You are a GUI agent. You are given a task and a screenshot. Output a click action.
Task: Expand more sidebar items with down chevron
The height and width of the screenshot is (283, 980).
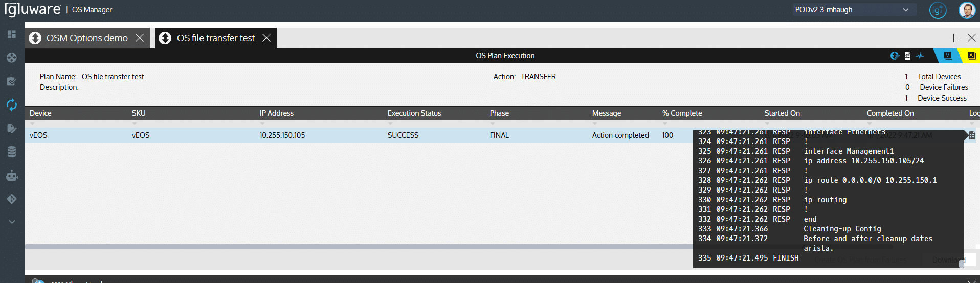[x=12, y=222]
